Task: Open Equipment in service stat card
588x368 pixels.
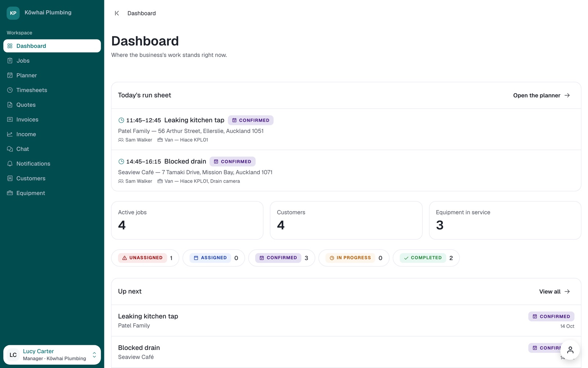Action: pyautogui.click(x=505, y=220)
